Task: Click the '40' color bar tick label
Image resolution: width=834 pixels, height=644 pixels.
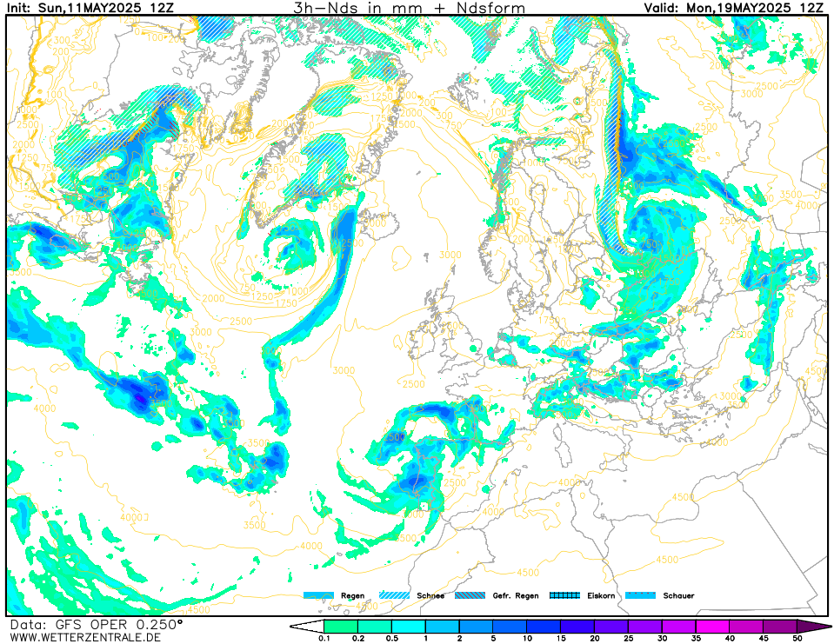Action: (731, 639)
